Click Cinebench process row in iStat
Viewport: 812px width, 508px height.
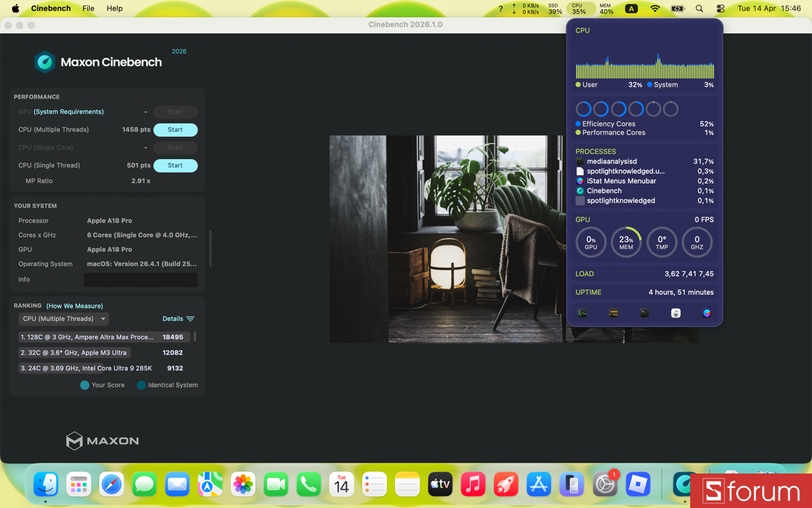pyautogui.click(x=644, y=191)
